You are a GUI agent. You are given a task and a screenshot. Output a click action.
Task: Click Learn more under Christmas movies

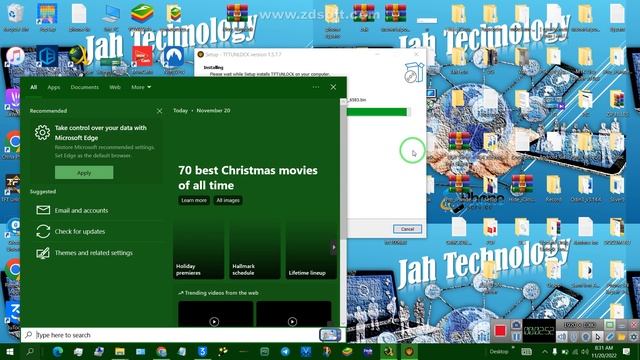[x=194, y=200]
